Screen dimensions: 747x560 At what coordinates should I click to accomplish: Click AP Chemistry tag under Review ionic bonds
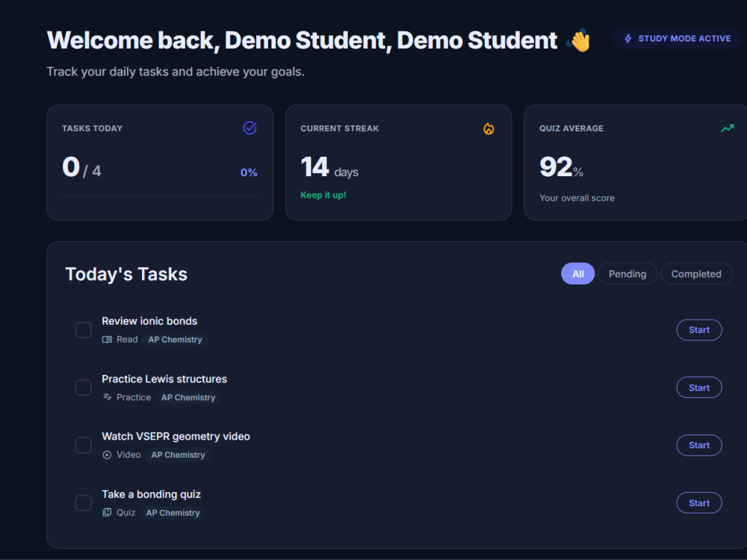coord(175,340)
